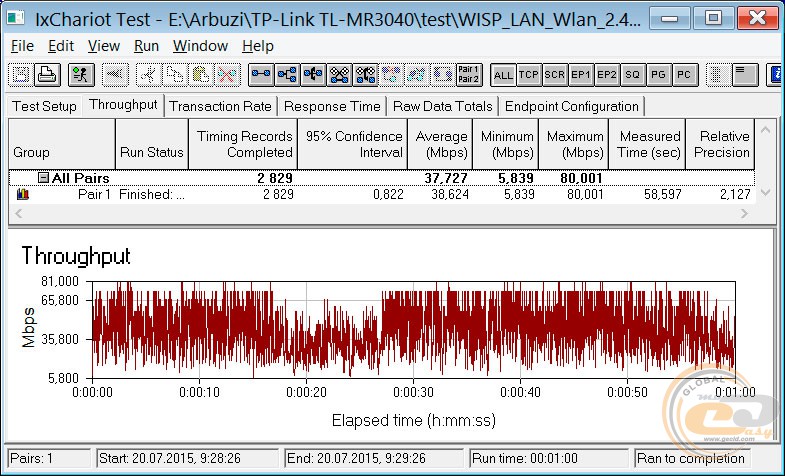Image resolution: width=785 pixels, height=476 pixels.
Task: Click the grayed Stop test icon
Action: (115, 75)
